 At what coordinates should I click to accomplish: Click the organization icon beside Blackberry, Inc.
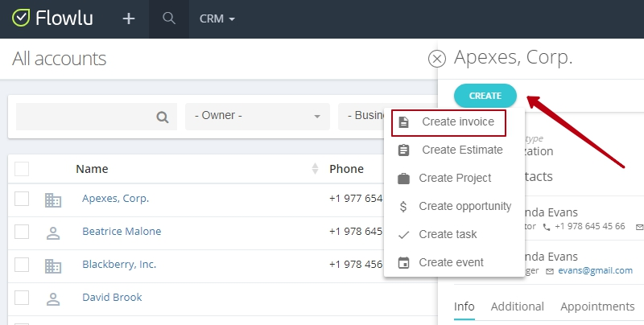[x=53, y=266]
